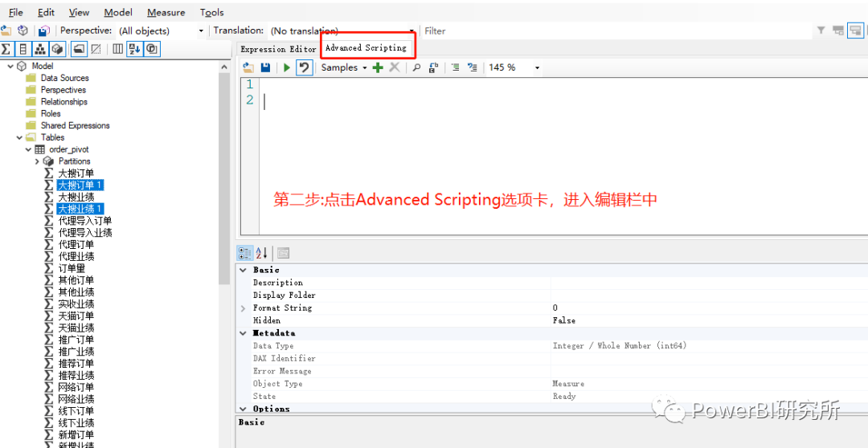This screenshot has width=868, height=448.
Task: Click the Load script from file icon
Action: point(248,67)
